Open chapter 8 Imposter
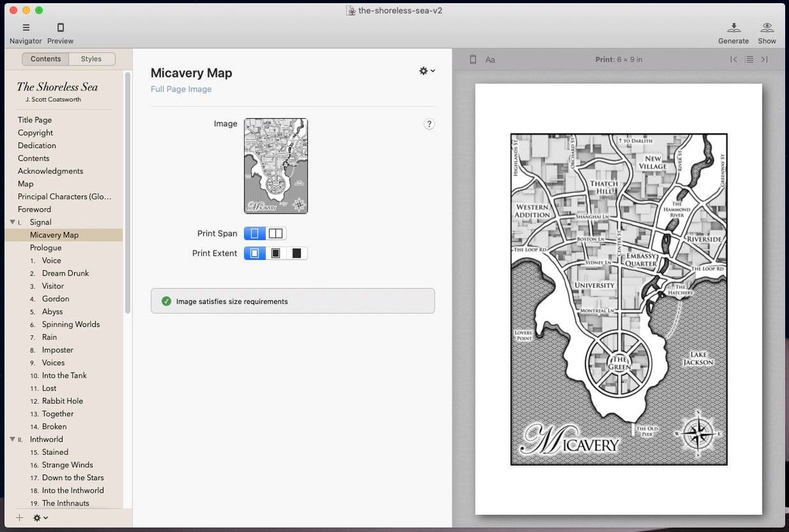The image size is (789, 532). point(58,351)
